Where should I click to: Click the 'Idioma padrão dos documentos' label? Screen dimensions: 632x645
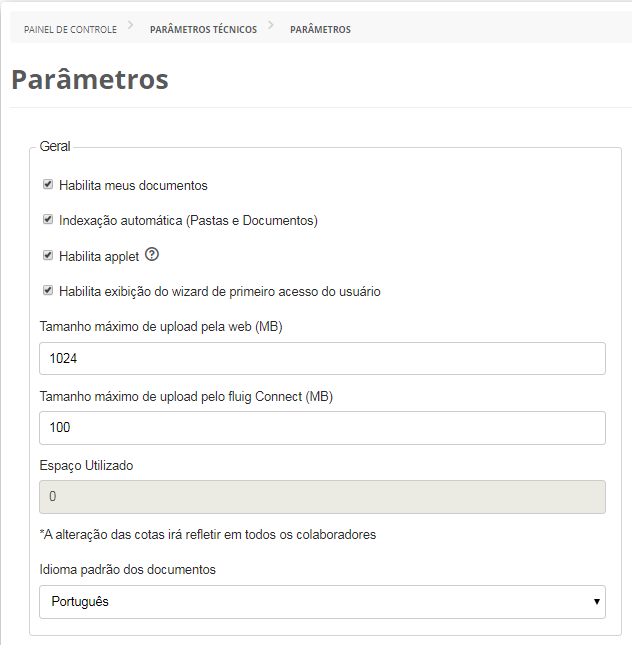pos(127,570)
